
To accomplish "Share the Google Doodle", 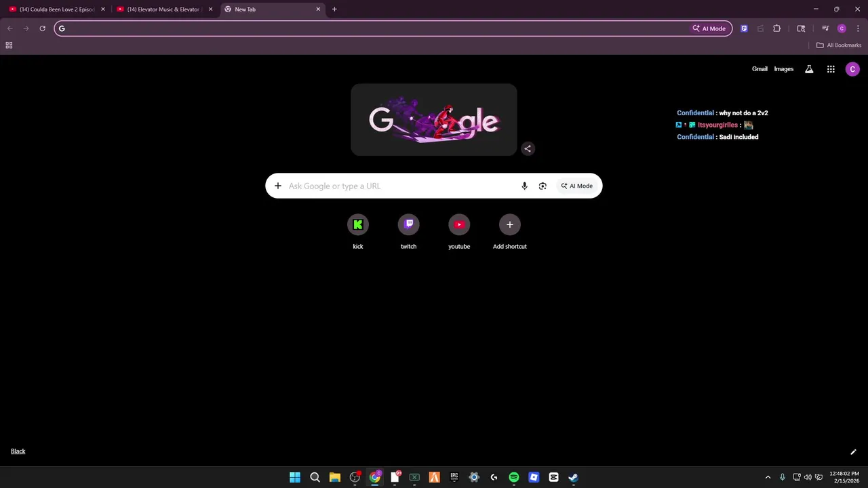I will [528, 148].
